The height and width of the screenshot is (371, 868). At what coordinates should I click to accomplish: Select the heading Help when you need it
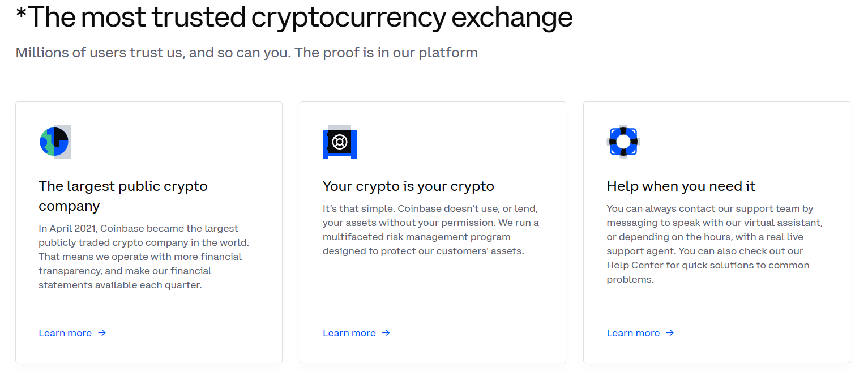click(x=681, y=186)
